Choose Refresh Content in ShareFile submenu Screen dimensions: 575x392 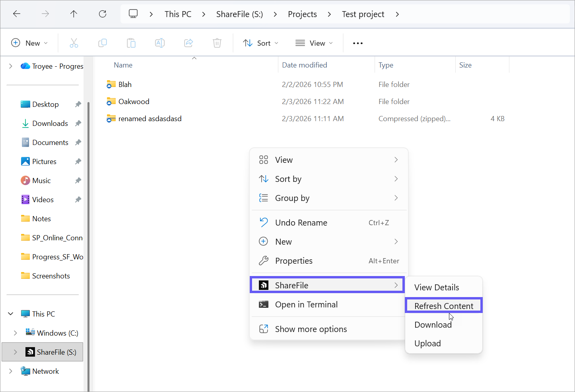coord(444,306)
